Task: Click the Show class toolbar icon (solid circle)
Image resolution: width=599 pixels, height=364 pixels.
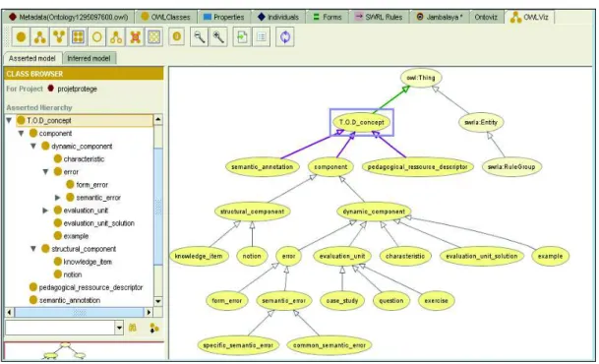Action: pyautogui.click(x=21, y=37)
